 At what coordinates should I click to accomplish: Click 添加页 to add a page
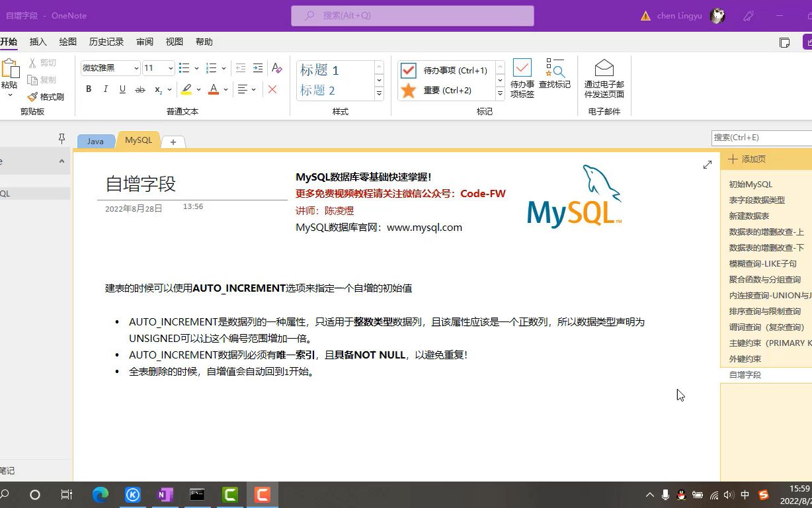coord(747,159)
